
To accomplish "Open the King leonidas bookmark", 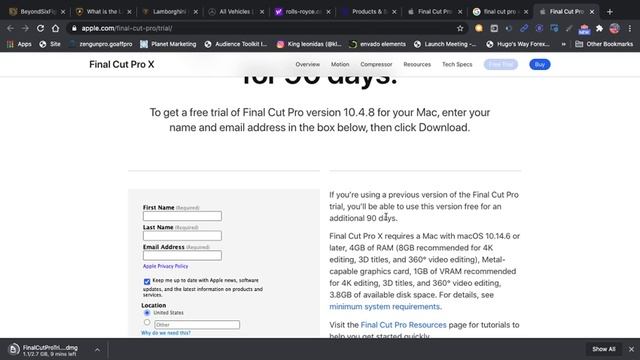I will tap(309, 44).
